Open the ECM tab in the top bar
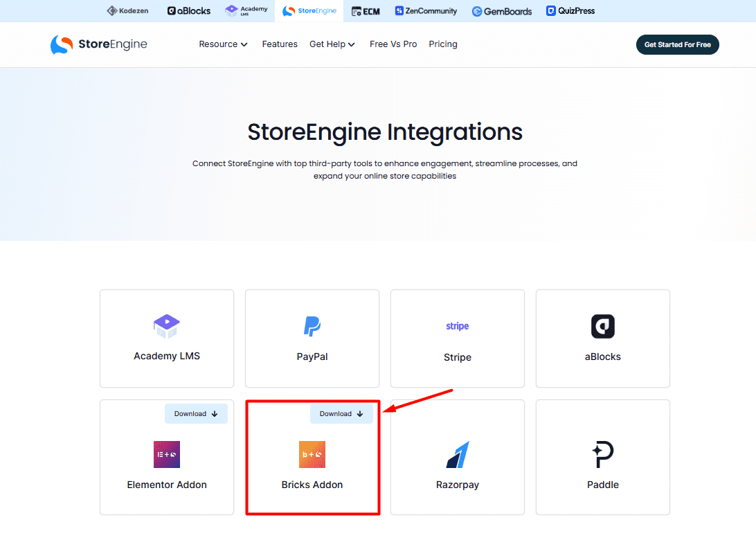This screenshot has width=756, height=540. [366, 10]
